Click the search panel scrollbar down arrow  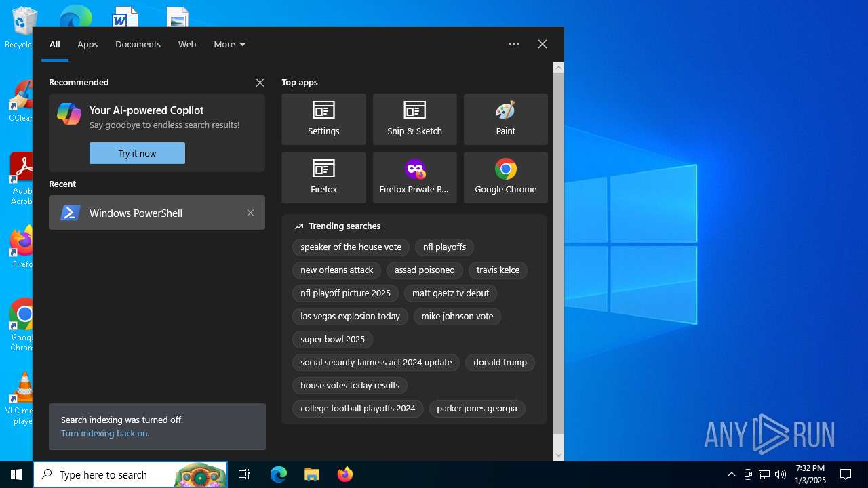[559, 455]
